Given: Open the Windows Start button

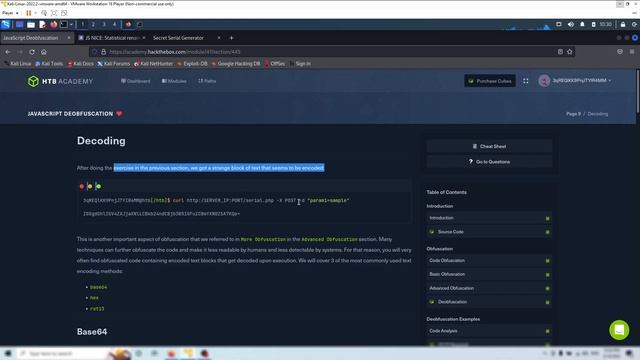Looking at the screenshot, I should pos(8,353).
